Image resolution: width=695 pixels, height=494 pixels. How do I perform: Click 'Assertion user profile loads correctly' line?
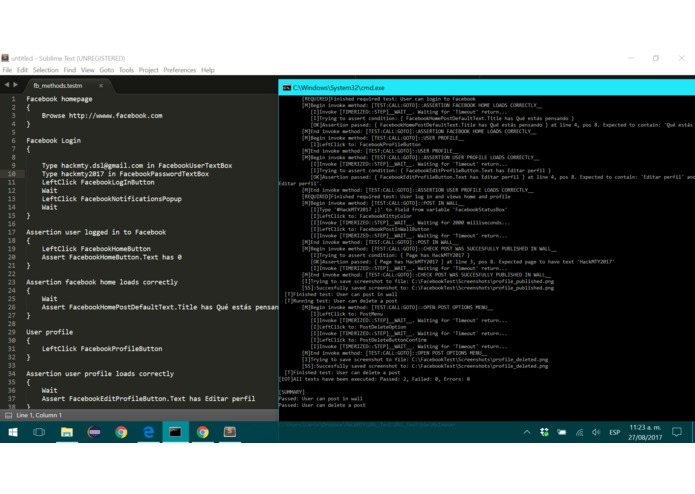(100, 373)
